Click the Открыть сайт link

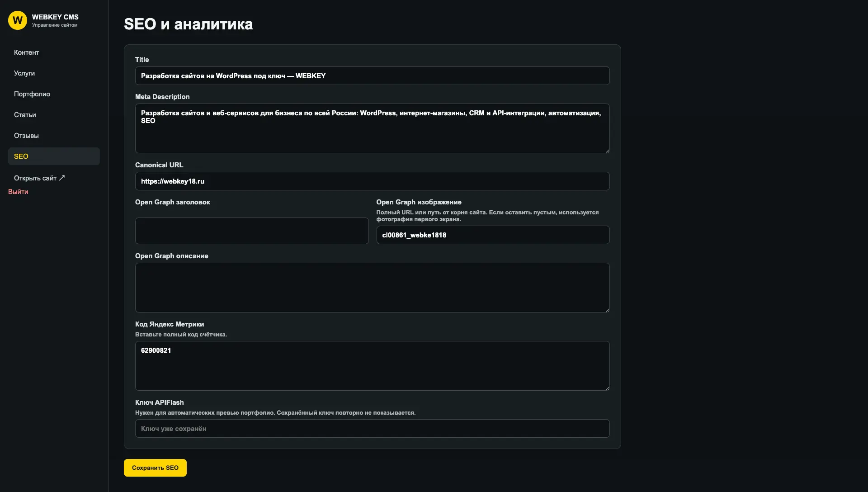click(x=39, y=178)
